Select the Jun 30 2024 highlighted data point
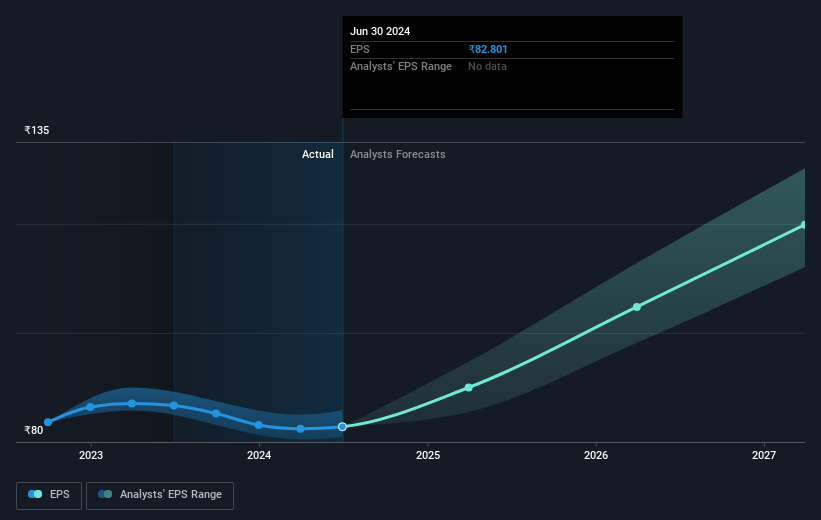The height and width of the screenshot is (520, 821). (342, 427)
